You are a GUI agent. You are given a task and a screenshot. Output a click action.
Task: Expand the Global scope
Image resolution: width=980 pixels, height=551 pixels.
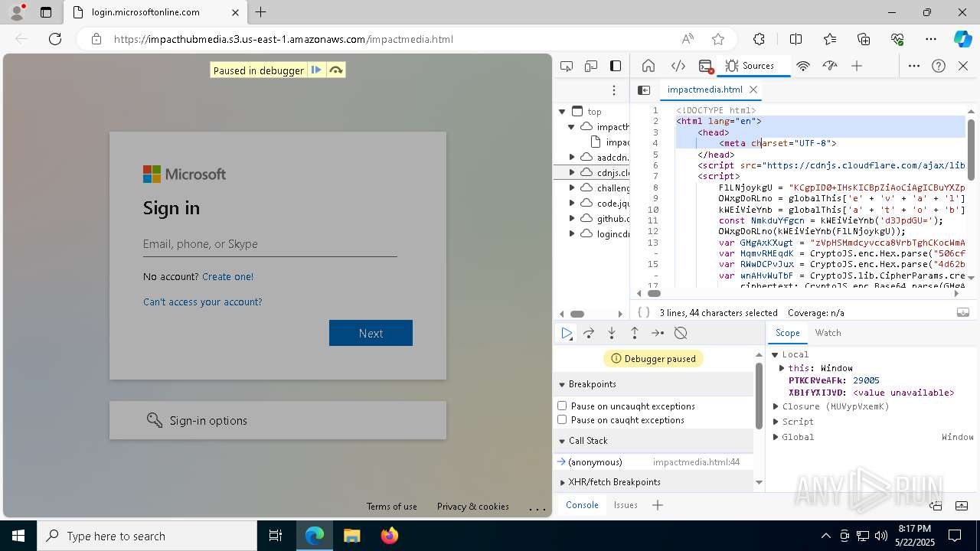pyautogui.click(x=776, y=437)
